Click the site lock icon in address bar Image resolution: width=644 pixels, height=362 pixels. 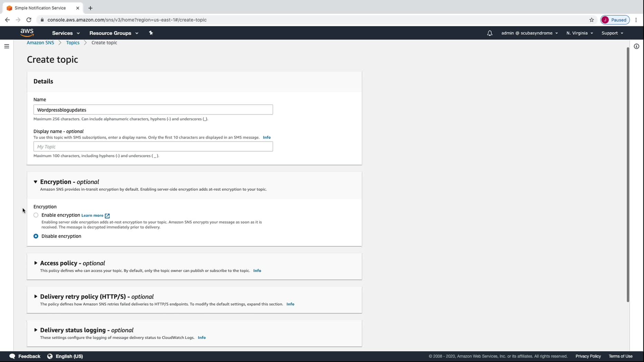coord(42,20)
